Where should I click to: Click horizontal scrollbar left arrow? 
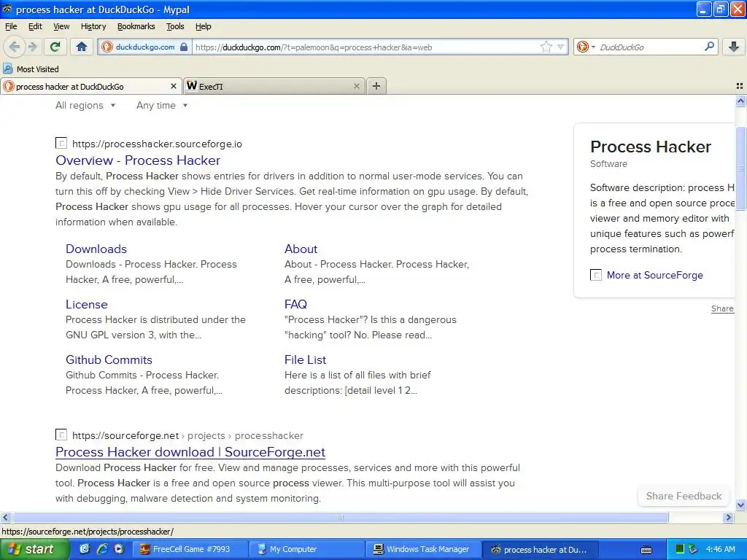[6, 517]
